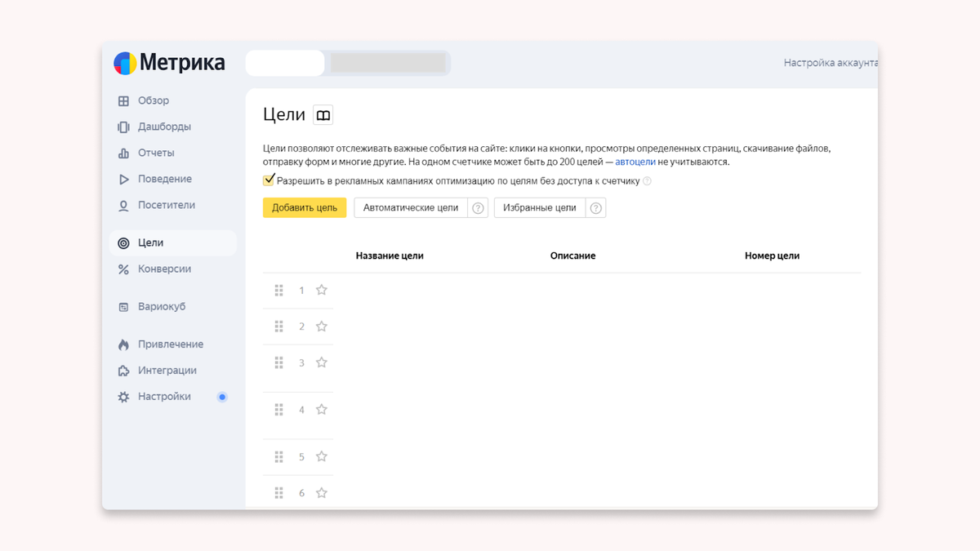Star goal row 5 as favorite
Screen dimensions: 980x551
tap(322, 456)
